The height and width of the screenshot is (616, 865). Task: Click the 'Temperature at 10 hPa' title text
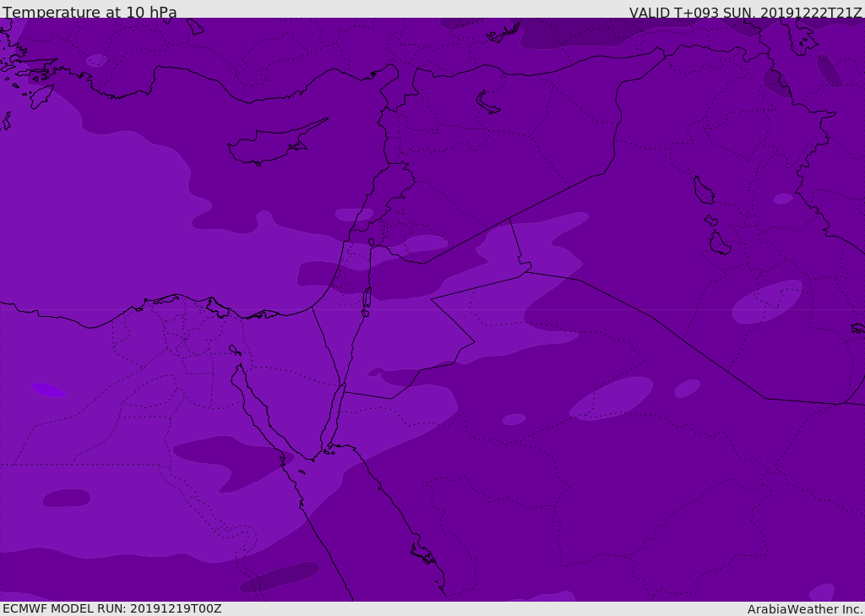click(x=90, y=12)
